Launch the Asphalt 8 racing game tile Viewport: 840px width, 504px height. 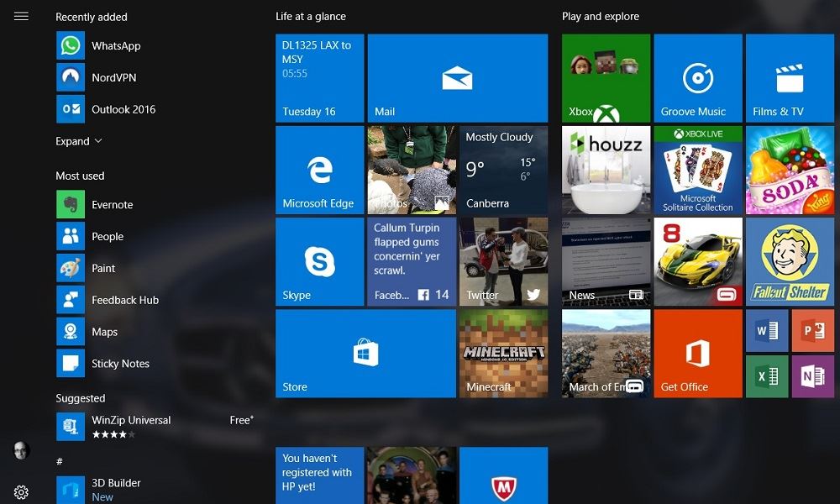coord(698,262)
